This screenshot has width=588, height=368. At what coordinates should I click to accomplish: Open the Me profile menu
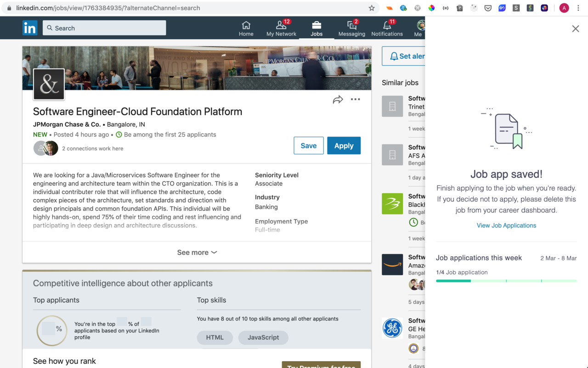coord(419,28)
